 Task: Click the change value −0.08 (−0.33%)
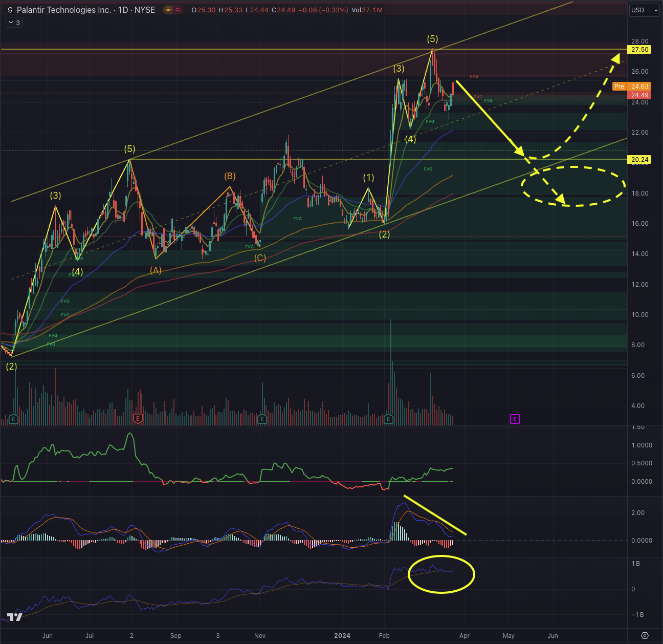coord(323,10)
